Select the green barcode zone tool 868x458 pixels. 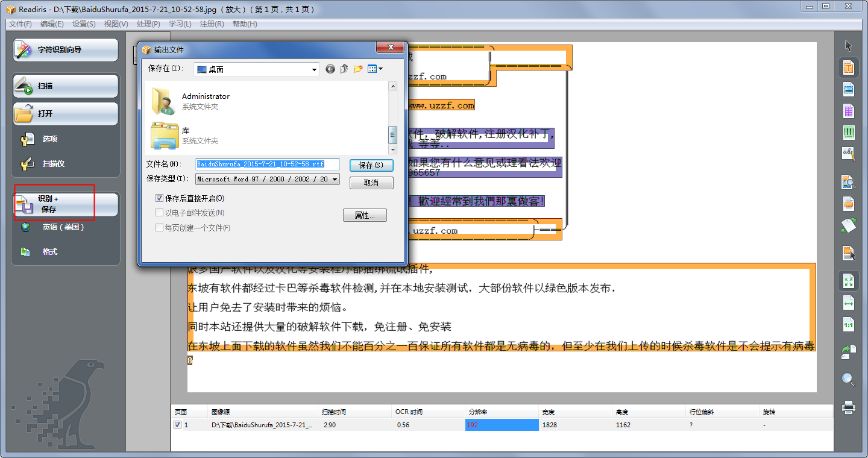point(849,133)
